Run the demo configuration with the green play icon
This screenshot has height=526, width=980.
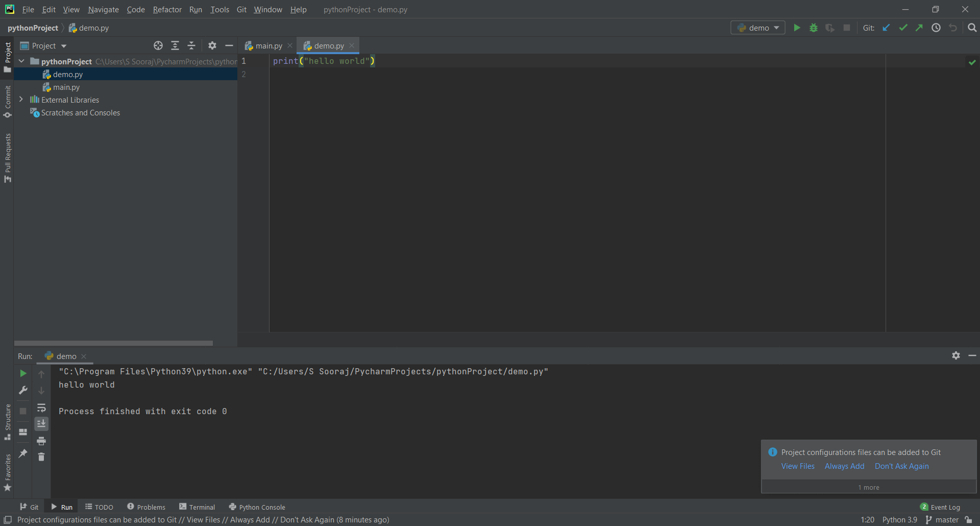tap(797, 28)
